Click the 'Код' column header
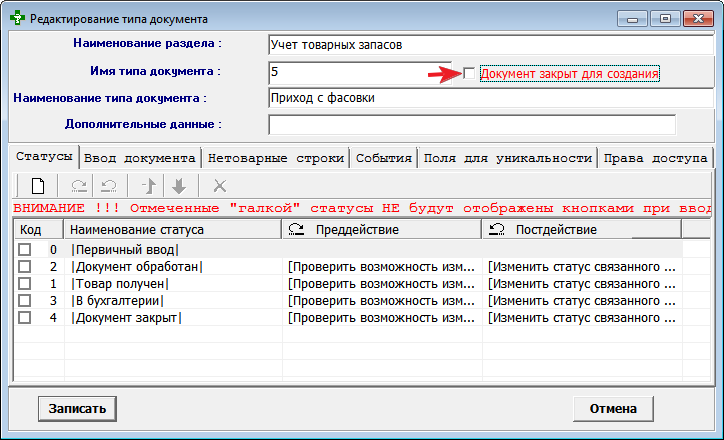The width and height of the screenshot is (724, 440). click(x=38, y=229)
